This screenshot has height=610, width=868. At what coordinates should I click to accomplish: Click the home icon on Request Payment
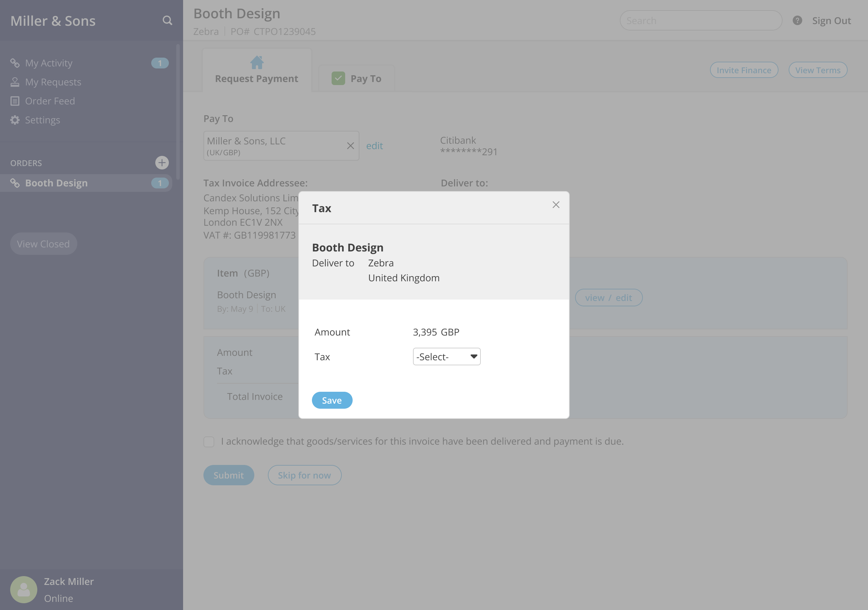click(x=257, y=62)
